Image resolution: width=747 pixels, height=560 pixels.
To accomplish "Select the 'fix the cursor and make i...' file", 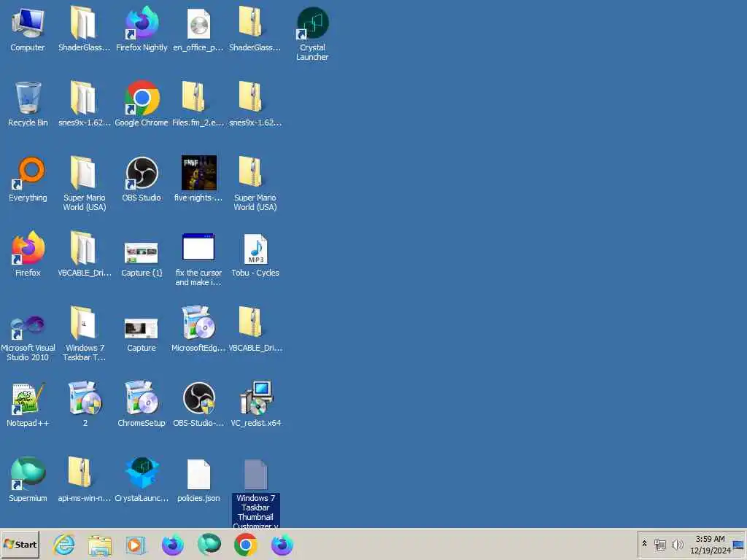I will [x=198, y=259].
